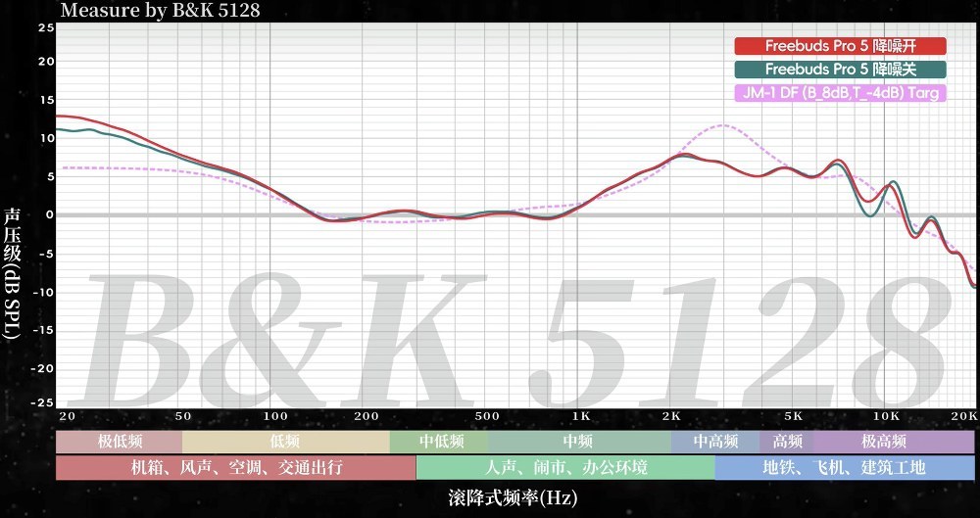Click the teal Freebuds Pro 5 降噪关 legend

point(840,70)
